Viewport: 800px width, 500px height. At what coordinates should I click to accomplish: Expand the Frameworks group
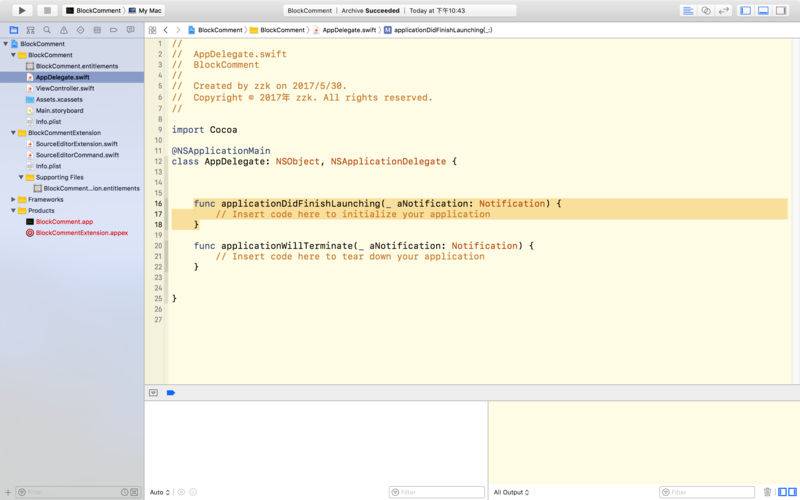(13, 199)
